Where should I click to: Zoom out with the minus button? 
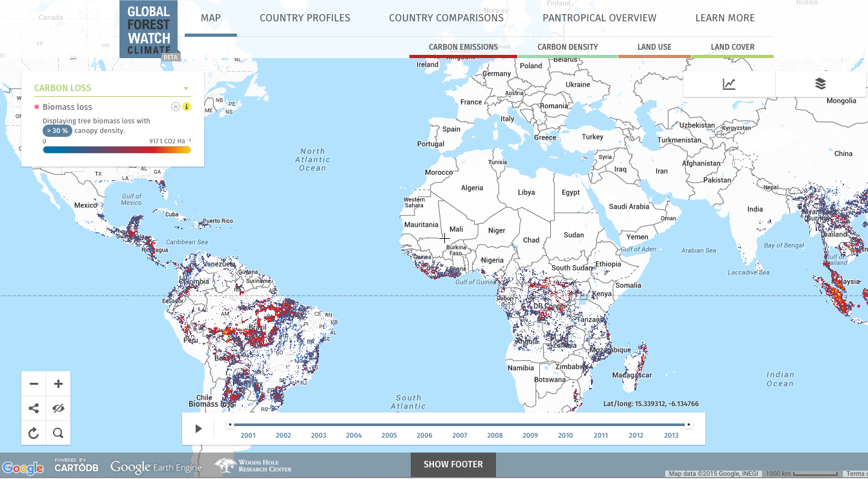coord(34,384)
